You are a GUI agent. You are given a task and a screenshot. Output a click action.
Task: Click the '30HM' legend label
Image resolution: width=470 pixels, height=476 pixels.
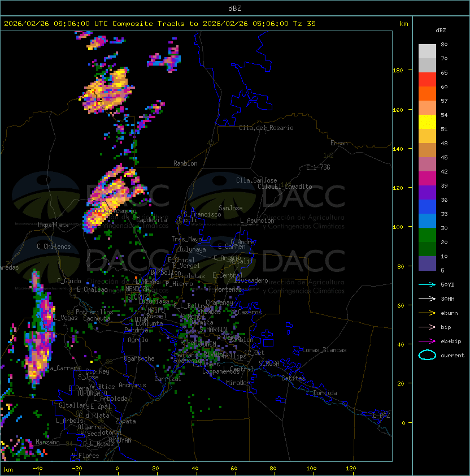[447, 299]
